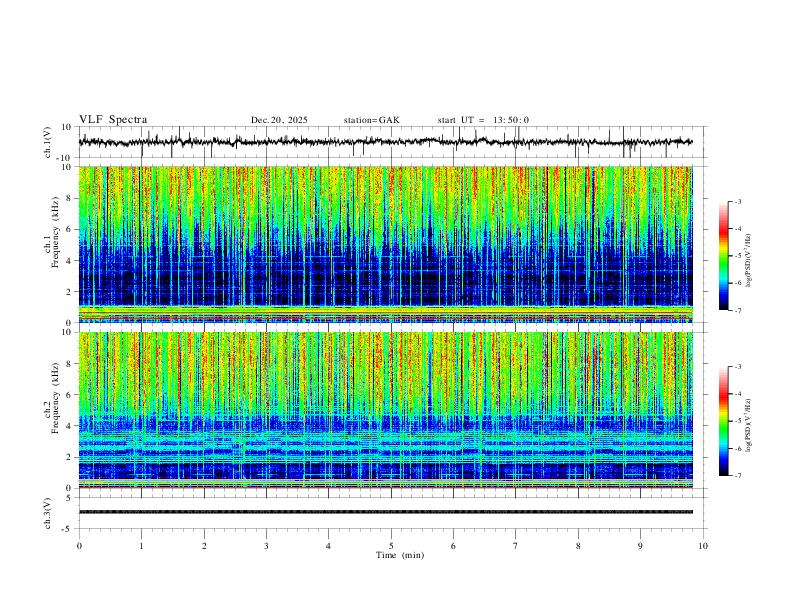Click the ch.1 spectrogram plot
Image resolution: width=792 pixels, height=612 pixels.
(386, 244)
